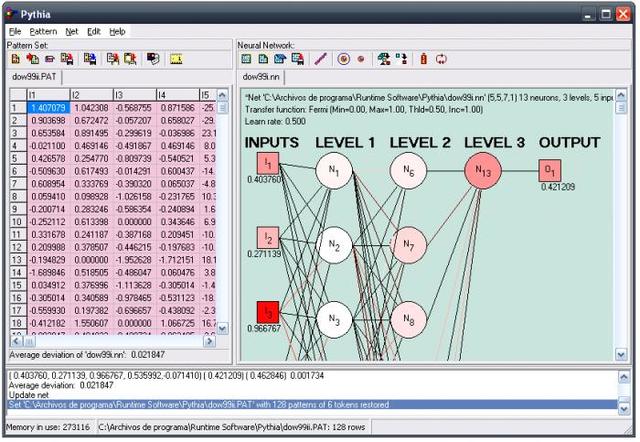The image size is (640, 442).
Task: Select row header 7 in pattern table
Action: pos(18,184)
